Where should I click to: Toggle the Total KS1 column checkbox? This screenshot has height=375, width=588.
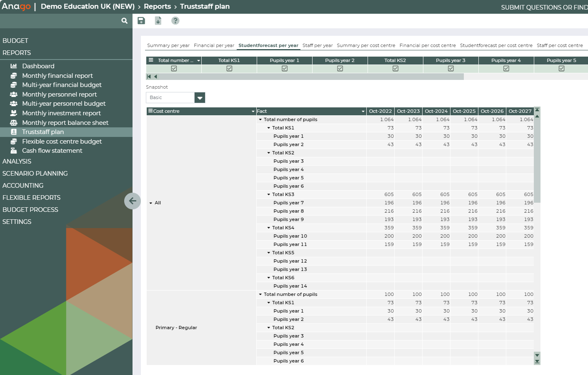[x=229, y=69]
